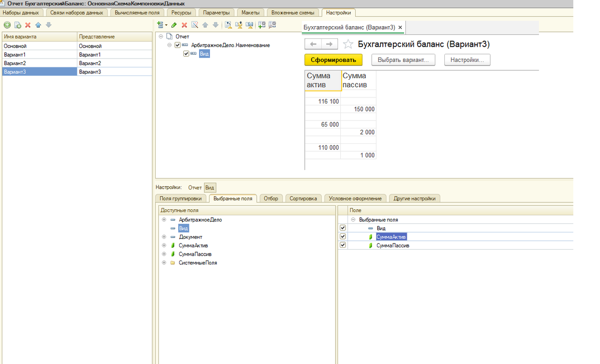The width and height of the screenshot is (600, 364).
Task: Uncheck the СуммаПассив selected field checkbox
Action: point(343,245)
